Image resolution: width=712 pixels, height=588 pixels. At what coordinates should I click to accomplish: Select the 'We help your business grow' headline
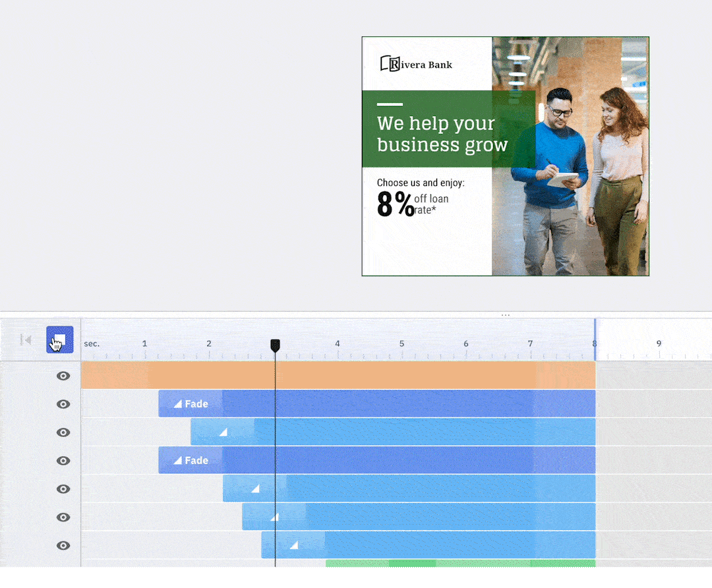coord(442,134)
